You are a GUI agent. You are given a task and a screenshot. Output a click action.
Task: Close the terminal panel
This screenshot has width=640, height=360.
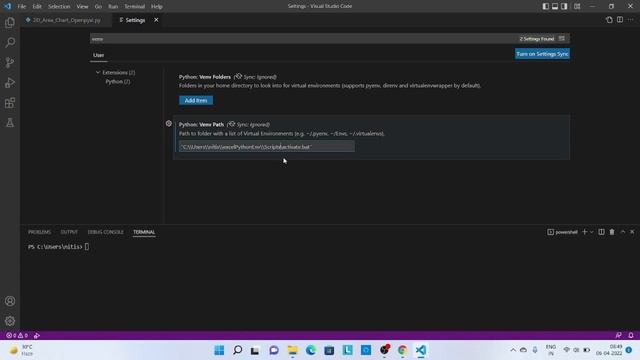coord(632,232)
